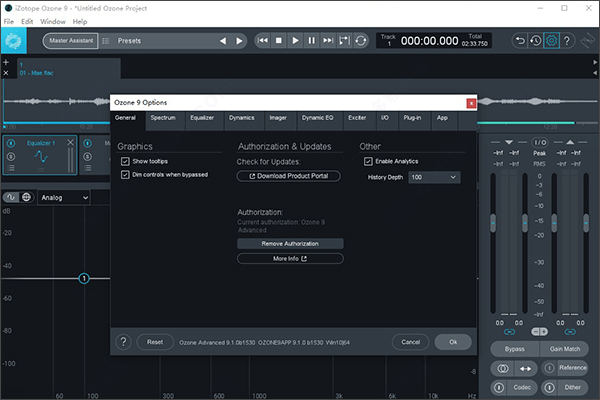
Task: Click the Play transport button
Action: point(295,41)
